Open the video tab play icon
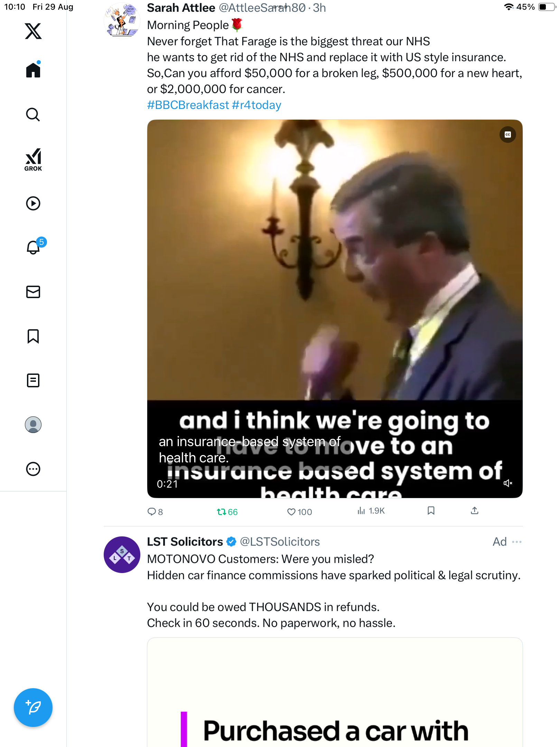Screen dimensions: 560x747 33,203
